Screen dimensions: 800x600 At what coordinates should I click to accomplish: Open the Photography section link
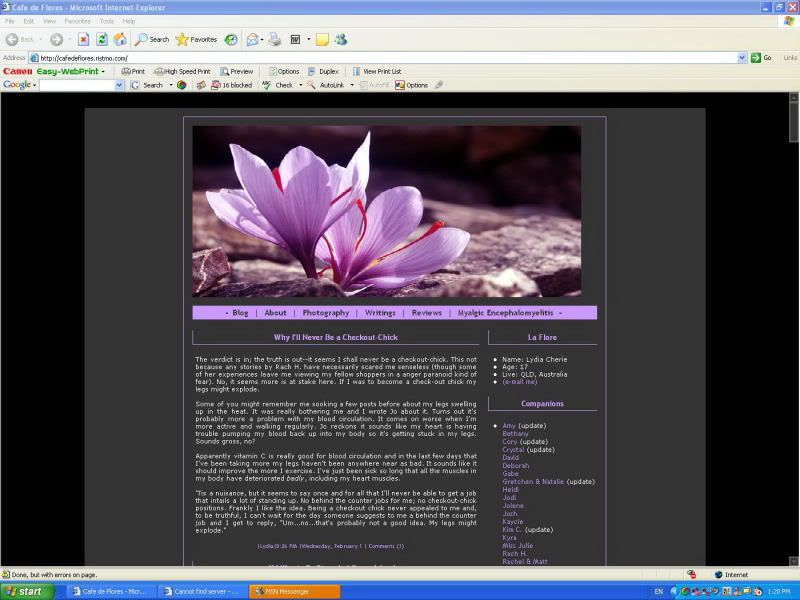pos(326,313)
